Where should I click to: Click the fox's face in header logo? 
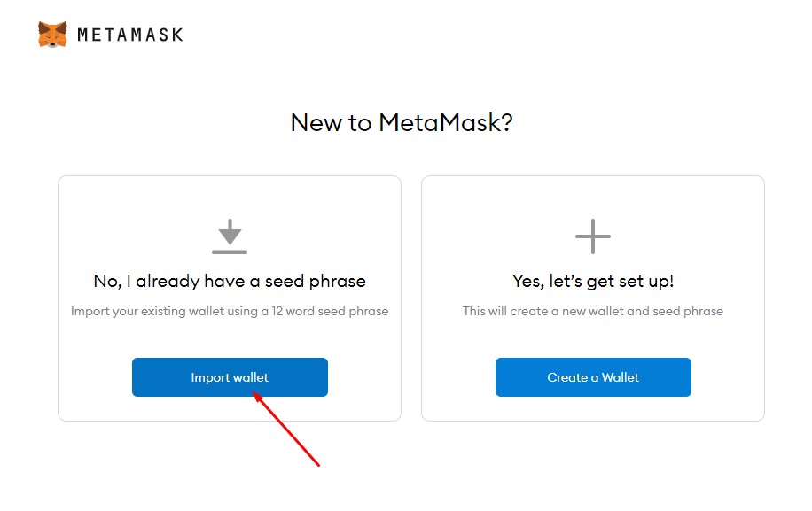pyautogui.click(x=52, y=36)
